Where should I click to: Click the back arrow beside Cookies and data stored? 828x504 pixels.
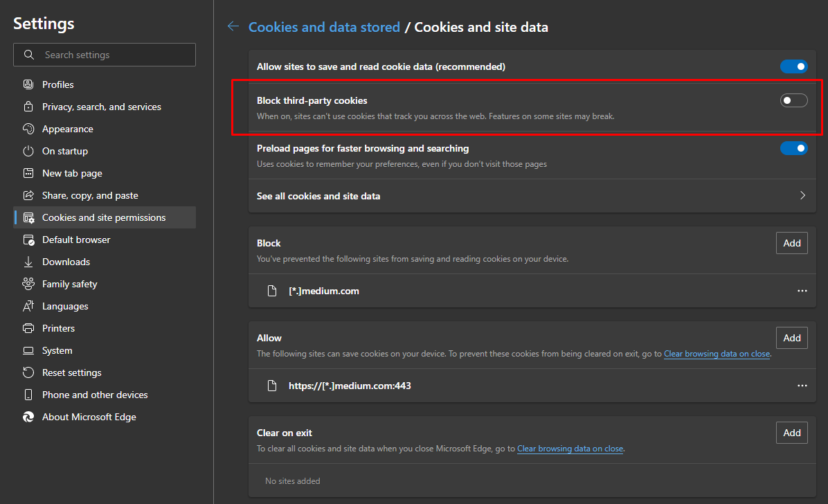(x=233, y=27)
